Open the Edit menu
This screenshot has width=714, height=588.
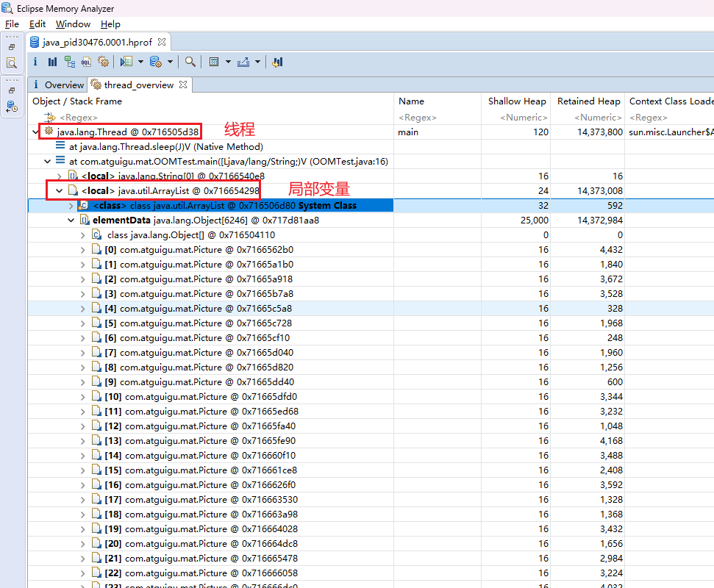(x=38, y=24)
